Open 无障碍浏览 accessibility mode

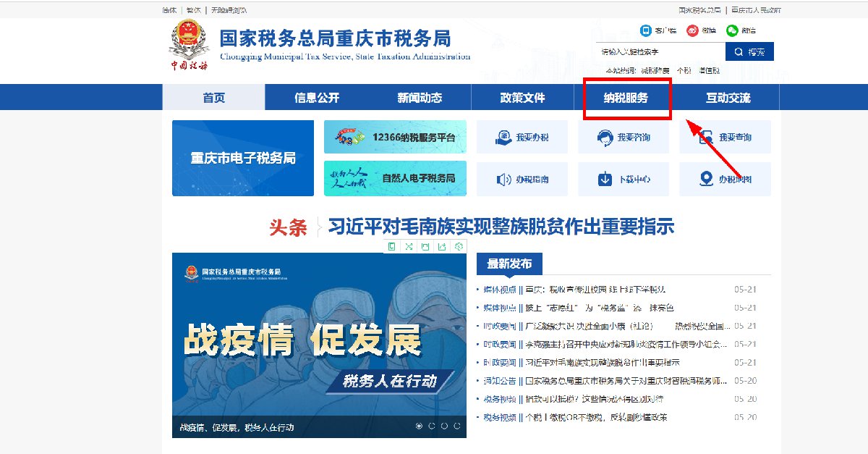[x=229, y=10]
